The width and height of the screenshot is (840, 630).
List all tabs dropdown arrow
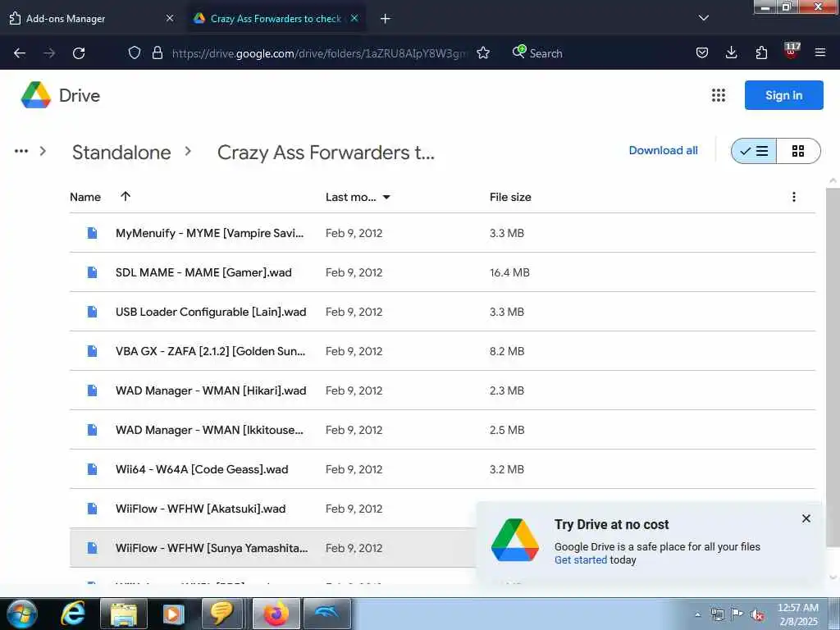(x=704, y=18)
